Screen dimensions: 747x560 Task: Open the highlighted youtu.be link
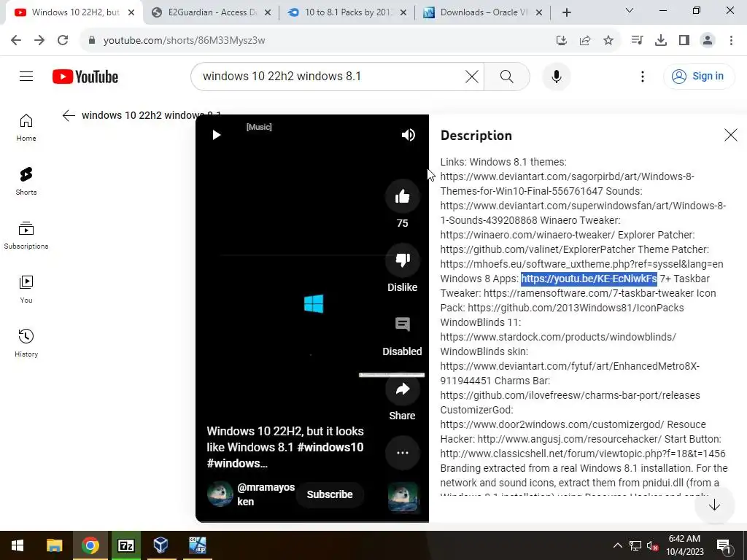coord(589,279)
